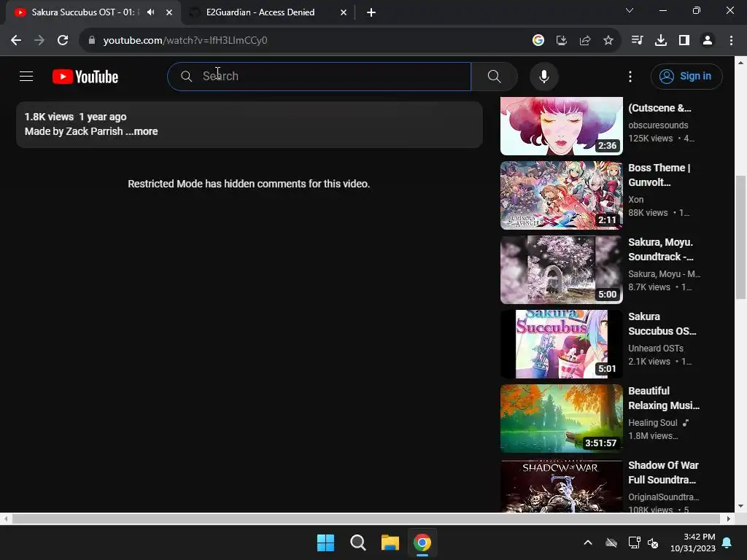The image size is (747, 560).
Task: Open a new browser tab
Action: (x=371, y=12)
